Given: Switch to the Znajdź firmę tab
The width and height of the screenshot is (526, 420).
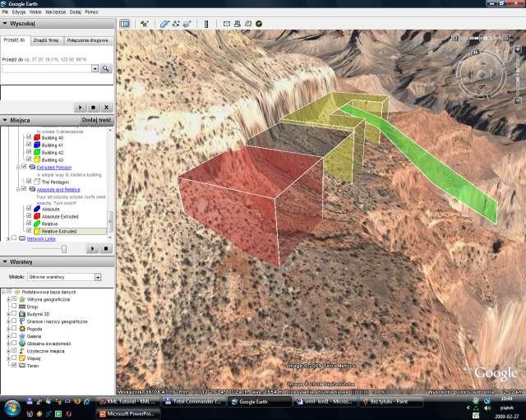Looking at the screenshot, I should pyautogui.click(x=46, y=40).
